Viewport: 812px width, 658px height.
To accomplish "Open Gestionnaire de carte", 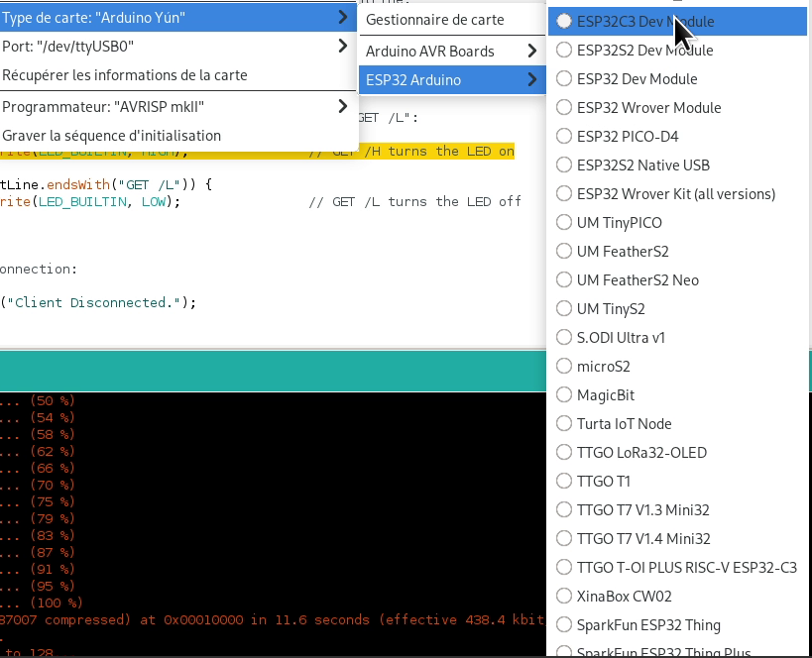I will pos(452,20).
